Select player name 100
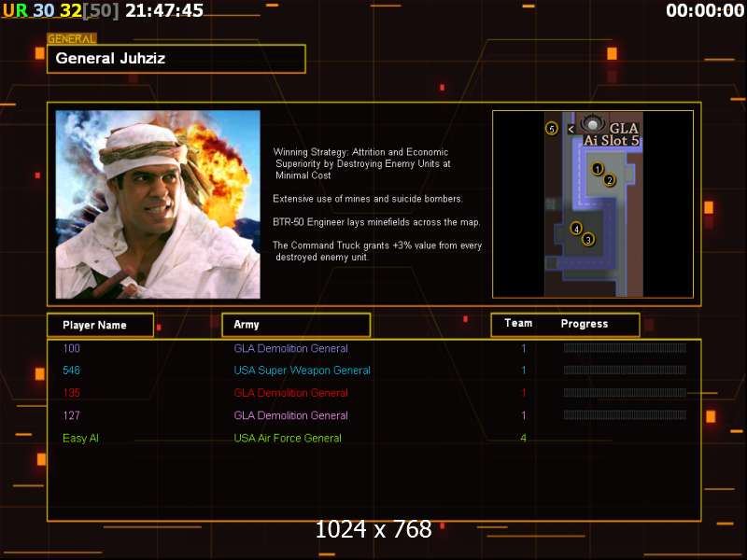This screenshot has height=560, width=747. [x=72, y=348]
